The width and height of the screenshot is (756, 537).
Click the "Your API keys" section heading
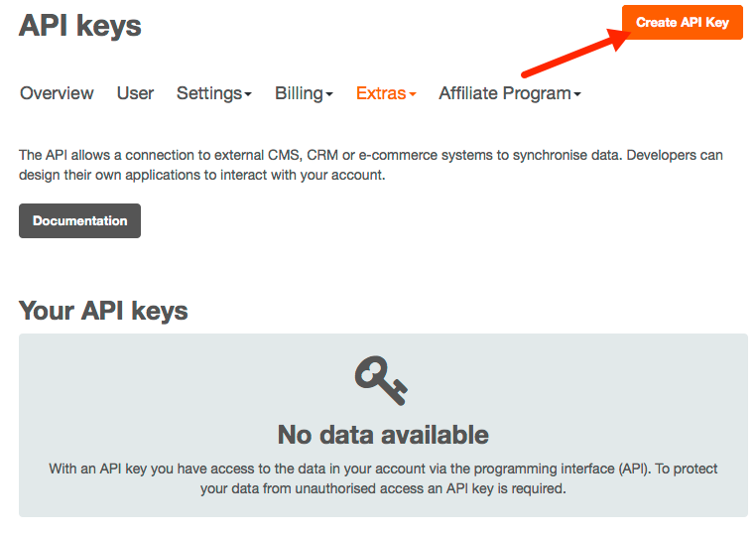(103, 311)
